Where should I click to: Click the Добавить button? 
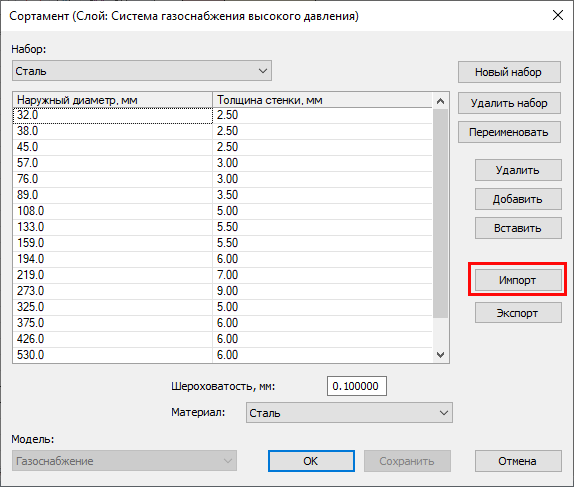tap(518, 199)
